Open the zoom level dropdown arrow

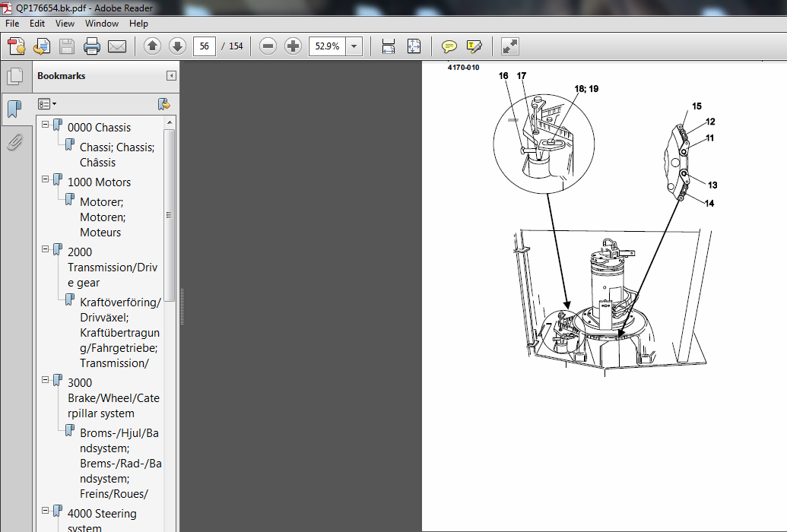[x=354, y=46]
